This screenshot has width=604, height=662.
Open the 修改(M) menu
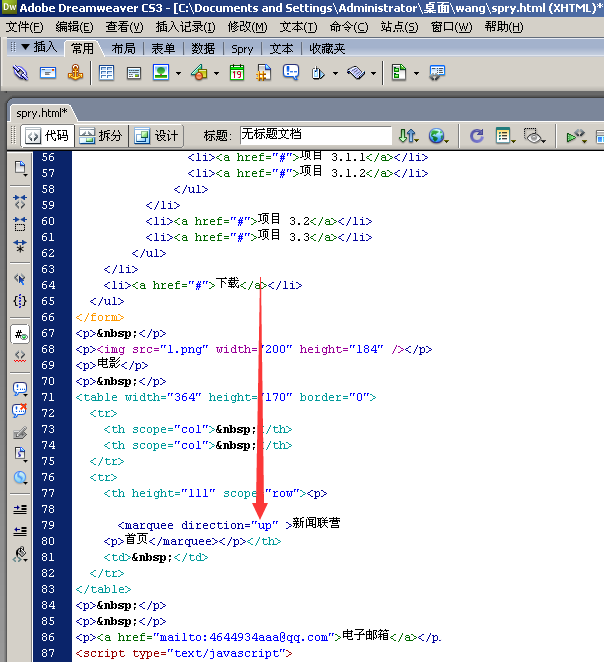(x=247, y=27)
